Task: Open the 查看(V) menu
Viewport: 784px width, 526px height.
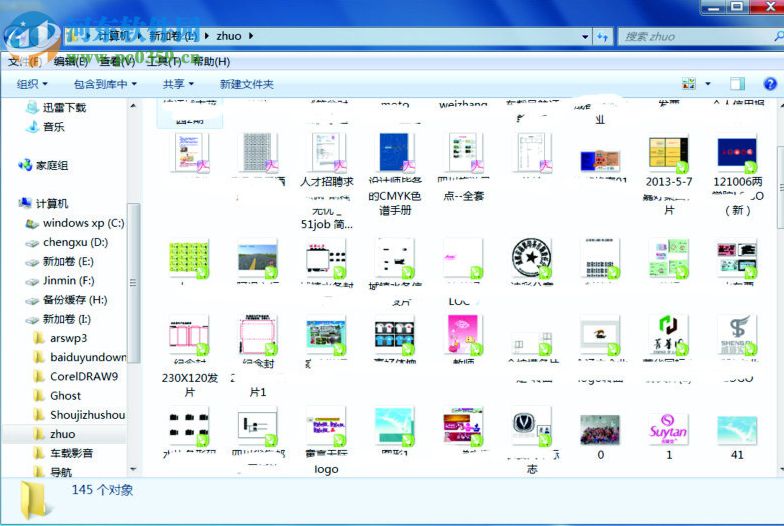Action: click(117, 62)
